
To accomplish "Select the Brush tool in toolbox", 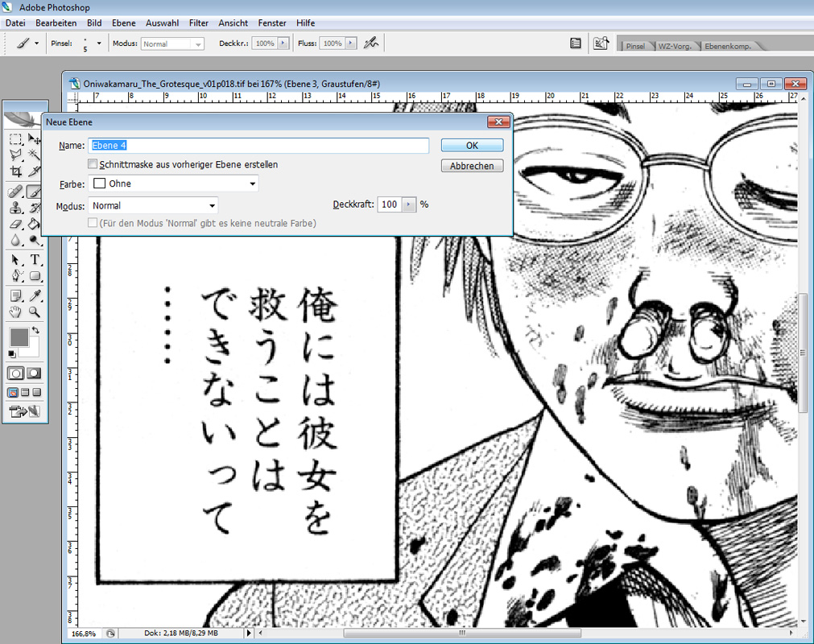I will pyautogui.click(x=35, y=192).
